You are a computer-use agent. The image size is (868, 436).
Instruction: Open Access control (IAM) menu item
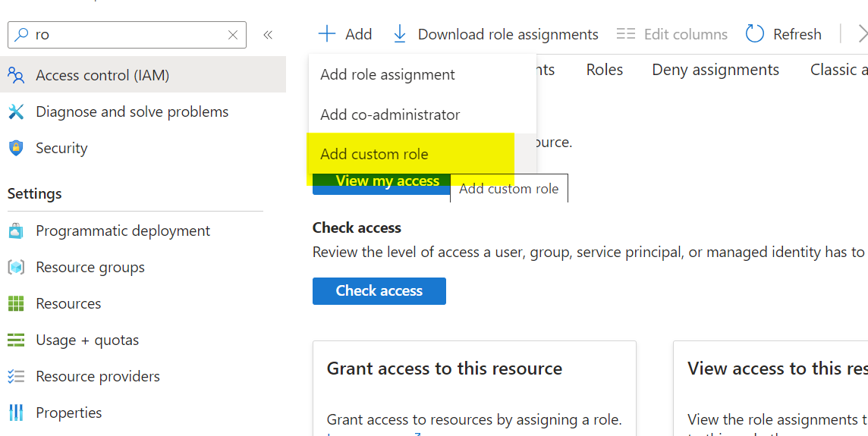coord(143,75)
